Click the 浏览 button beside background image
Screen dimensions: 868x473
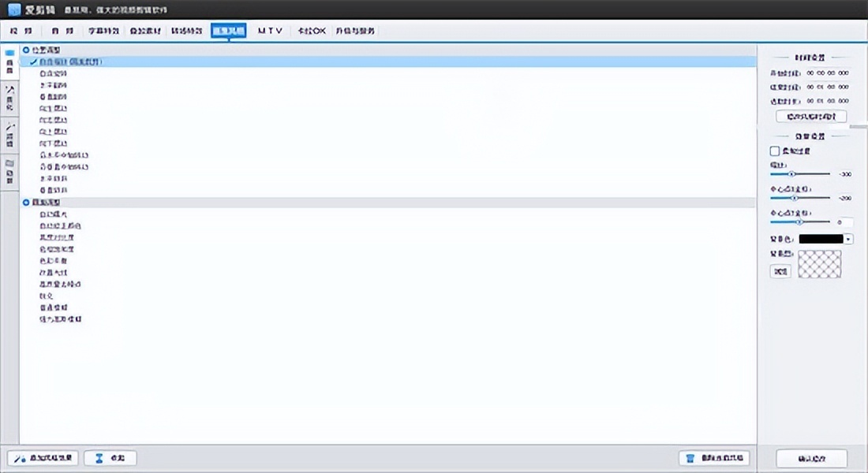[780, 272]
